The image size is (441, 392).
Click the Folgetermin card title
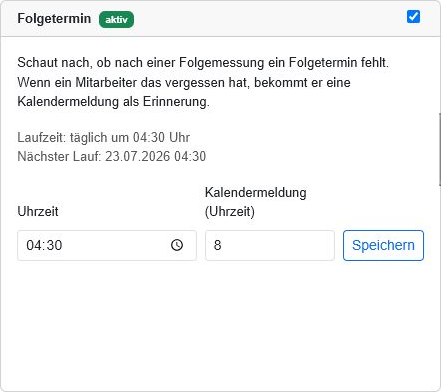click(54, 18)
